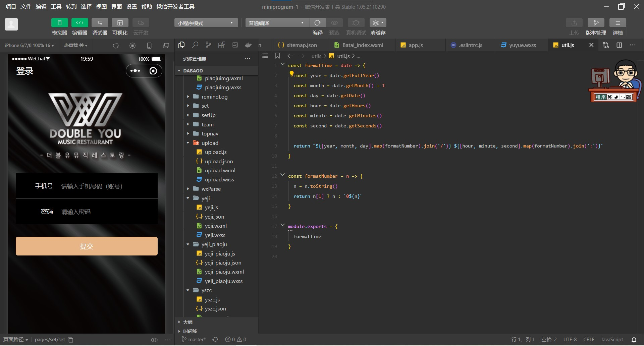The width and height of the screenshot is (644, 346).
Task: Click the Docker whale icon
Action: tap(248, 45)
